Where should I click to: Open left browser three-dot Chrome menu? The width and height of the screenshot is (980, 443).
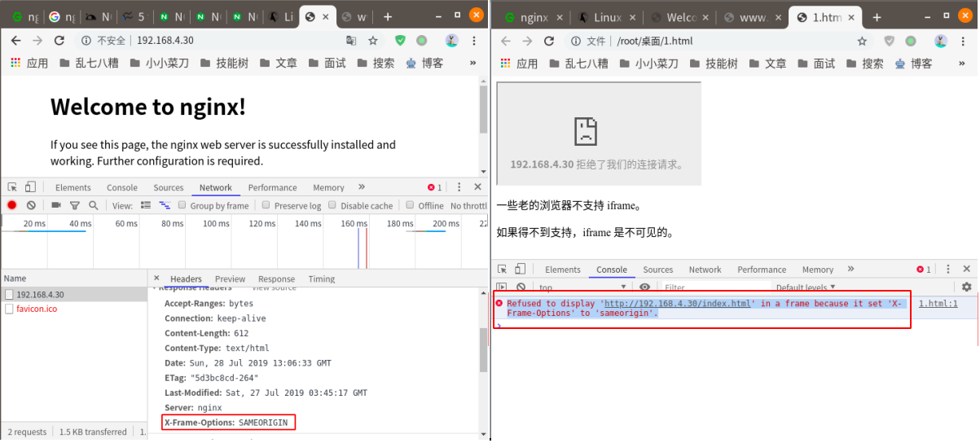[476, 41]
